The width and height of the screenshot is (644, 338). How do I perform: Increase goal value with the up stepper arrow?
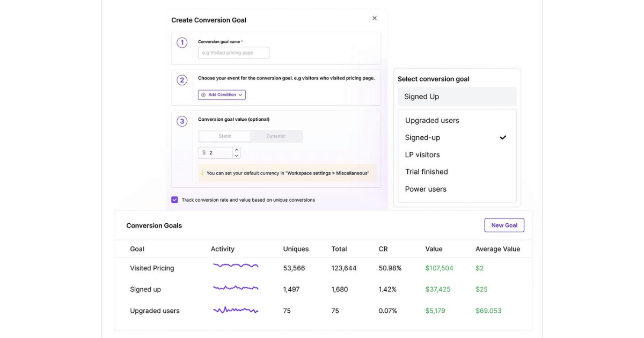click(x=236, y=150)
